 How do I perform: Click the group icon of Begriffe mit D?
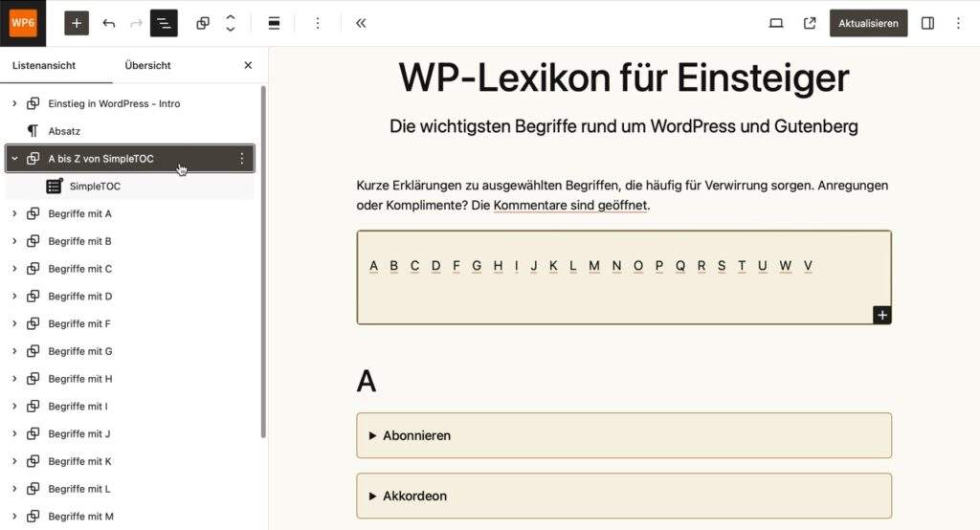click(x=33, y=297)
